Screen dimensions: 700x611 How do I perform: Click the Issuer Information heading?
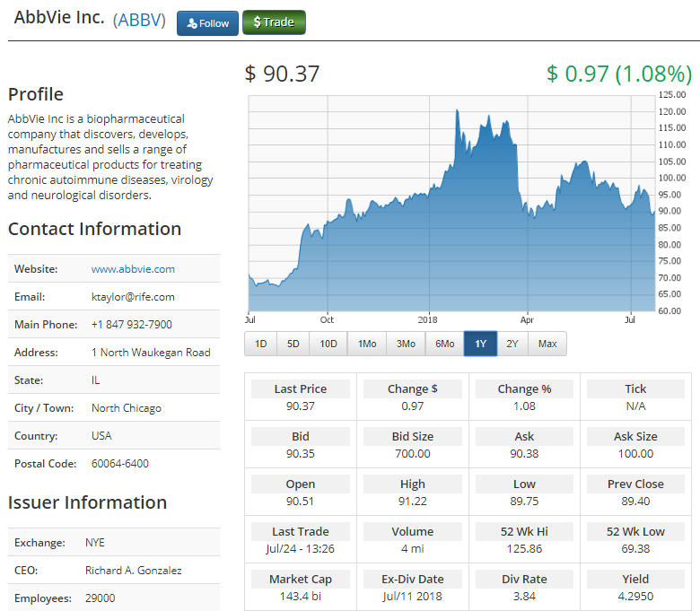(88, 502)
